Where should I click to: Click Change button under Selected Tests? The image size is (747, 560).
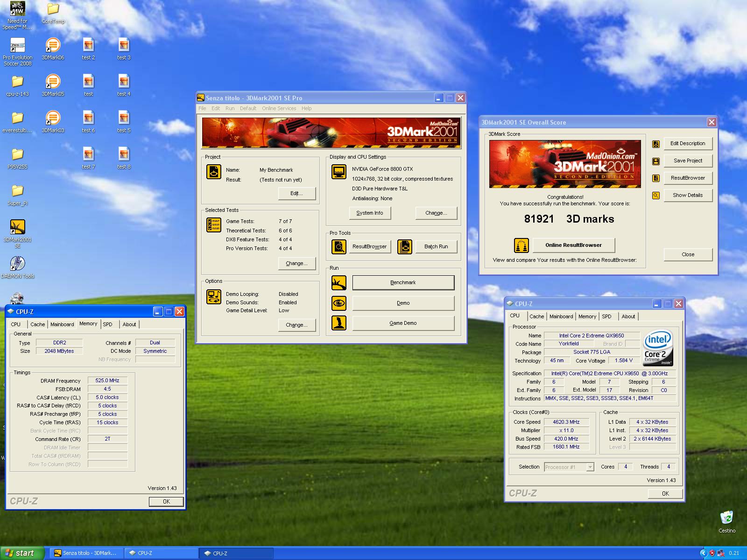tap(296, 264)
